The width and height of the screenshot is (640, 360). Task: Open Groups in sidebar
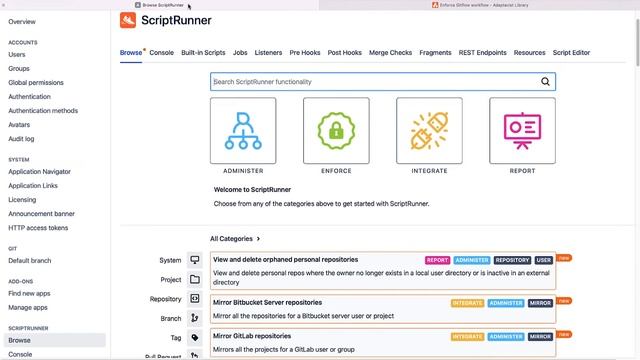click(19, 69)
